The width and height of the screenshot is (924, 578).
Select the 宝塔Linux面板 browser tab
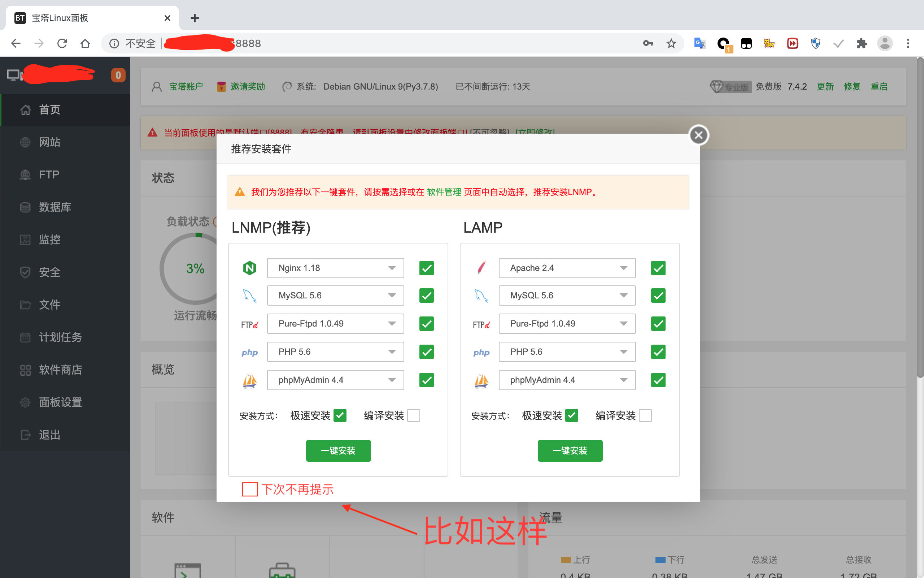(92, 18)
